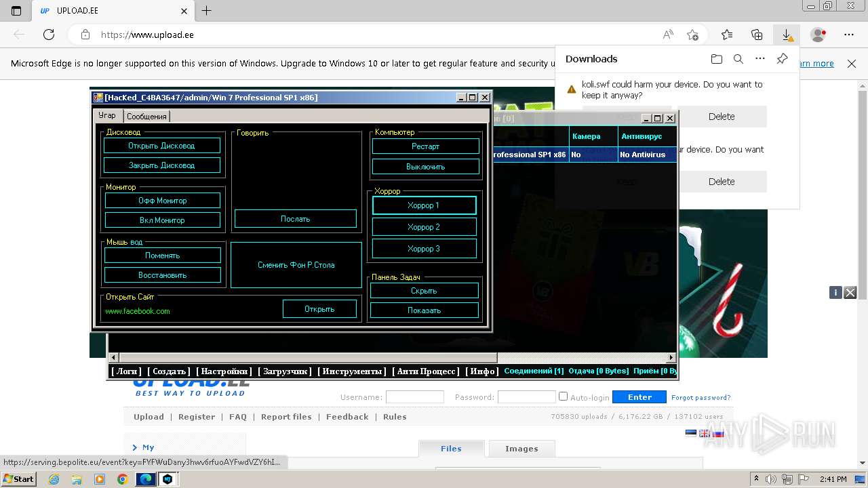Open Edge profile avatar
868x488 pixels.
818,35
